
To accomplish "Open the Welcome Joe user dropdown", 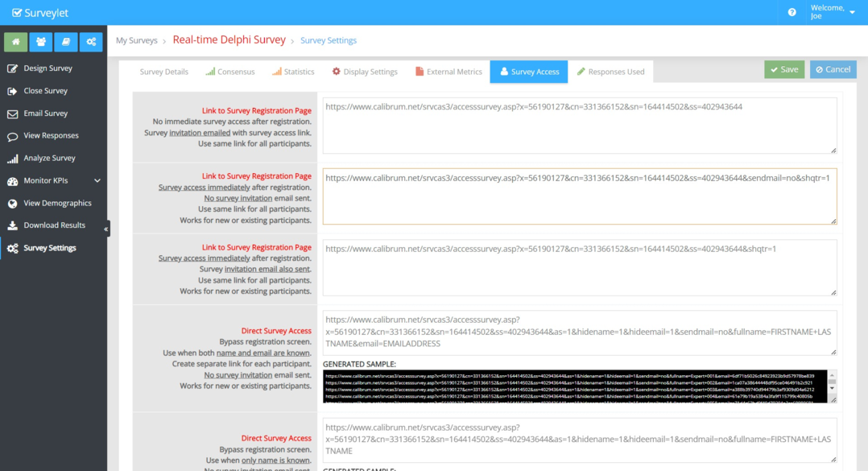I will point(833,12).
